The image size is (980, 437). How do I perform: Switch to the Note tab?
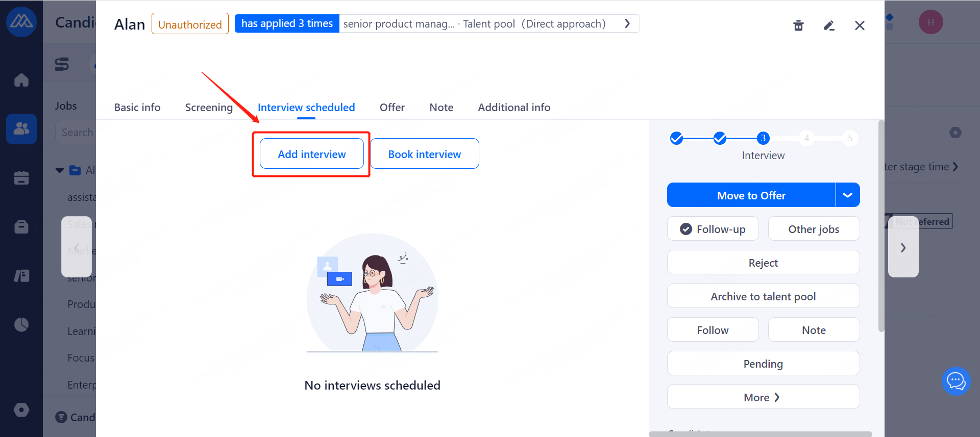(x=442, y=108)
